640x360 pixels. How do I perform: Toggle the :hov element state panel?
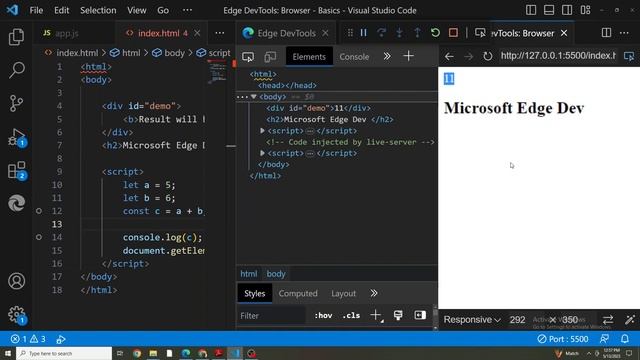(x=323, y=316)
